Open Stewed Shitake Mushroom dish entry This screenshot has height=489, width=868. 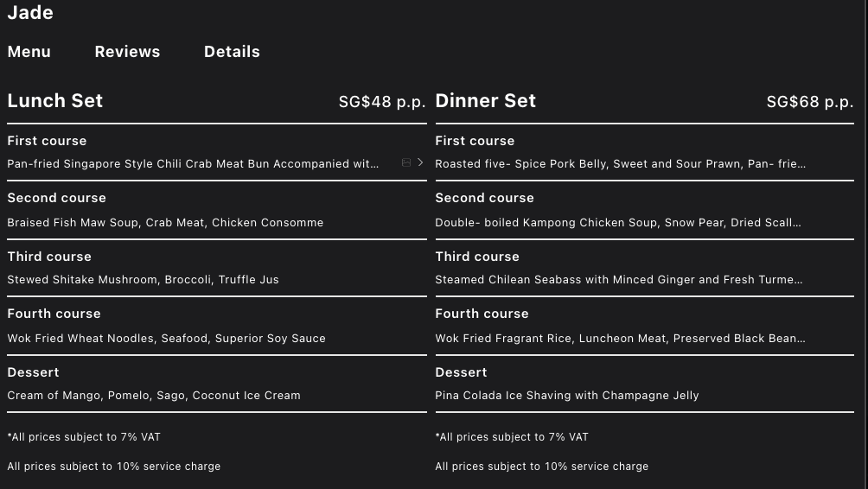[143, 280]
